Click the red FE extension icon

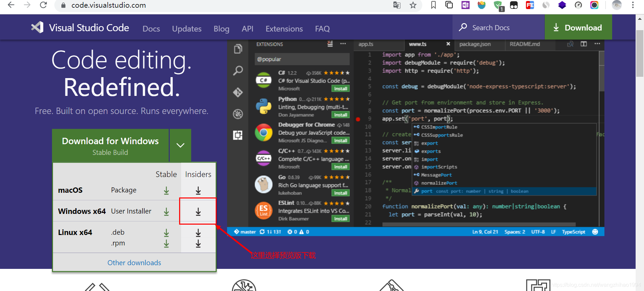[530, 5]
